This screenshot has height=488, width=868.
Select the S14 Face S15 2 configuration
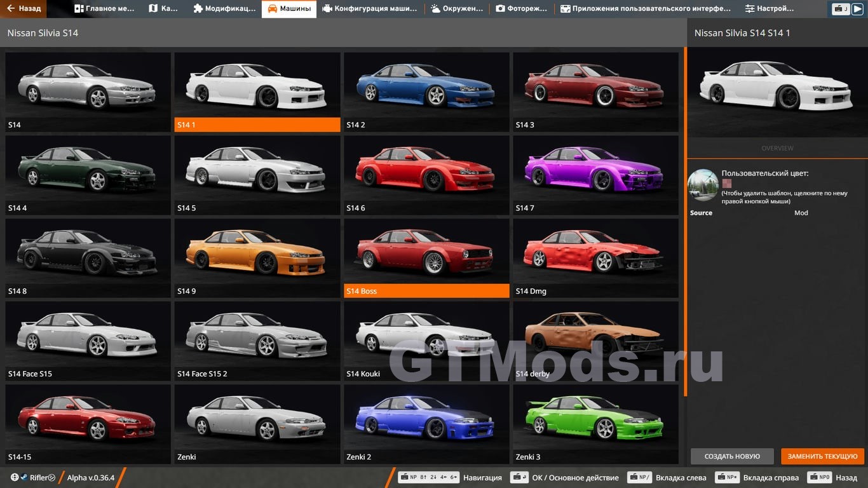tap(257, 341)
